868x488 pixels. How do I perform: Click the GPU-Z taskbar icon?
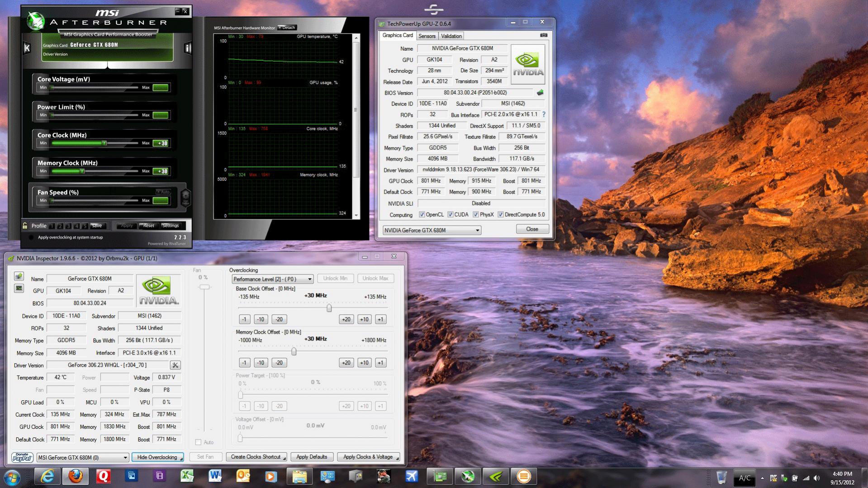click(440, 477)
